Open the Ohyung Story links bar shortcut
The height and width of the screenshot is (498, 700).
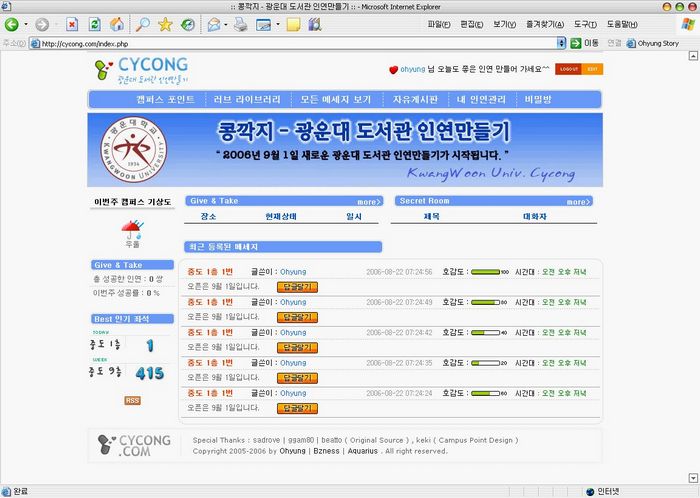click(653, 43)
